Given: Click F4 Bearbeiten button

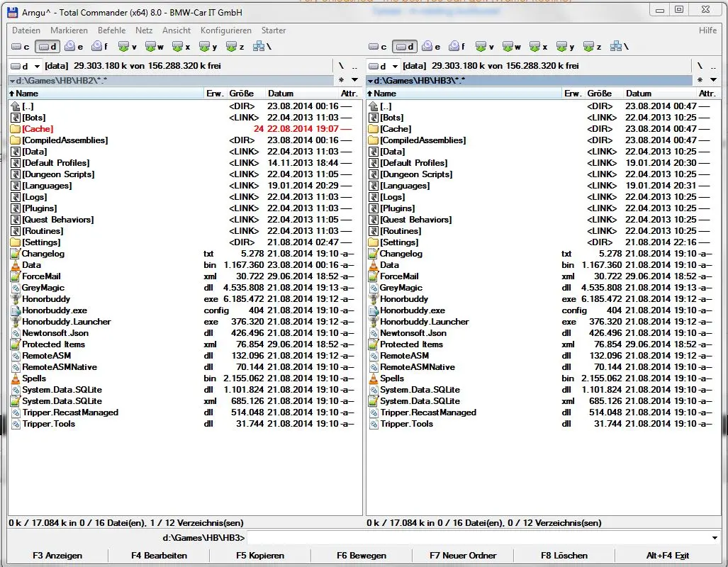Looking at the screenshot, I should coord(159,556).
